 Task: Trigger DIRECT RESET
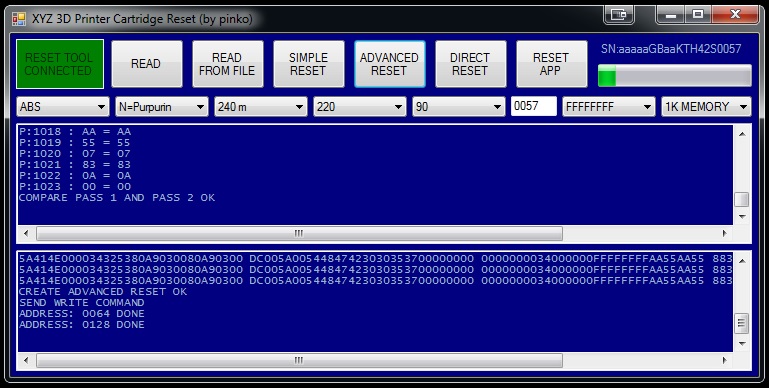470,64
